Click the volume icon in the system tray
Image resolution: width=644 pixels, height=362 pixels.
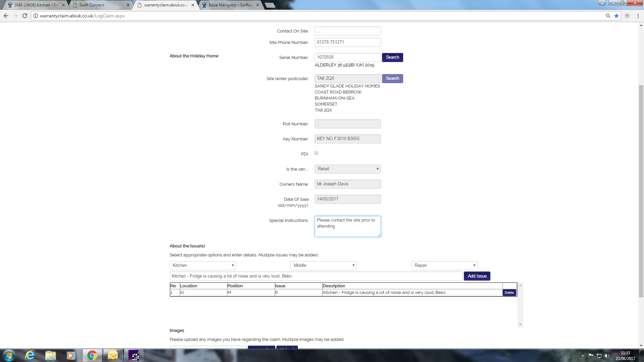click(x=607, y=356)
